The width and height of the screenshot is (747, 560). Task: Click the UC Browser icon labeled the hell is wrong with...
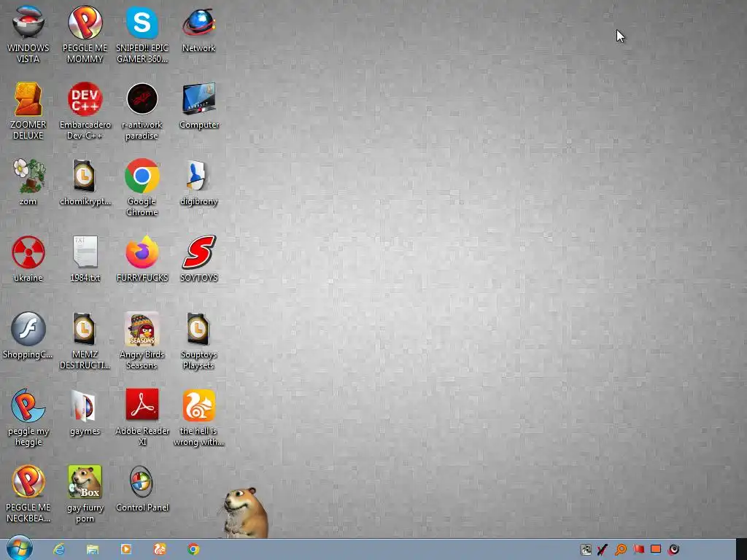point(198,417)
